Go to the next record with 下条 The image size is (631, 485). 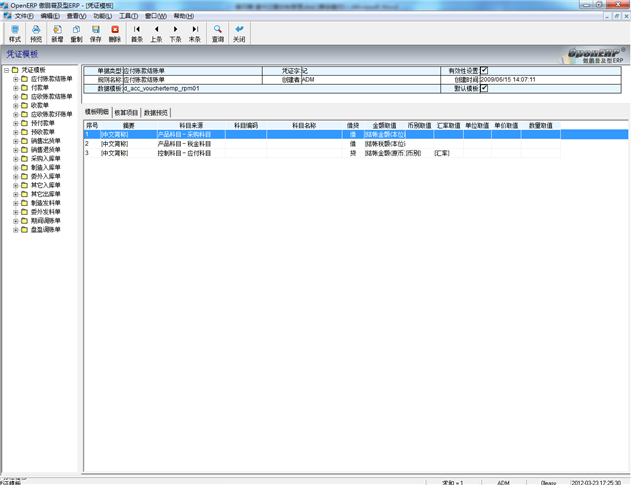click(x=175, y=33)
